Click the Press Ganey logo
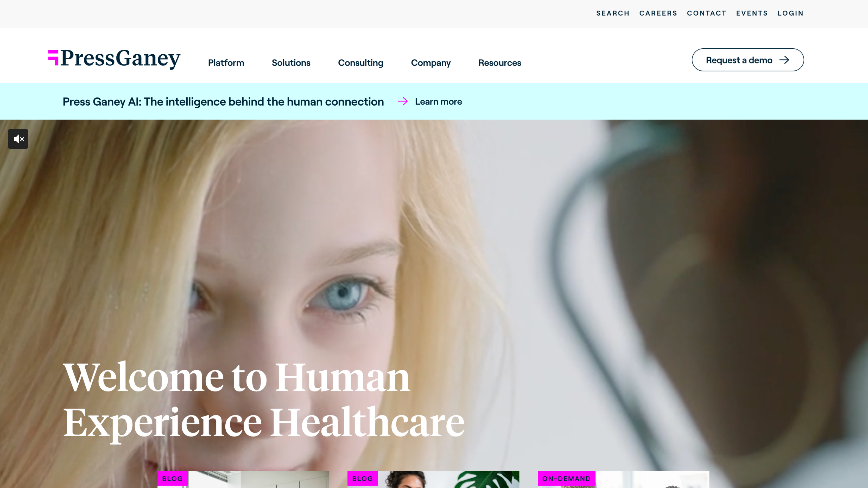Image resolution: width=868 pixels, height=488 pixels. (114, 59)
